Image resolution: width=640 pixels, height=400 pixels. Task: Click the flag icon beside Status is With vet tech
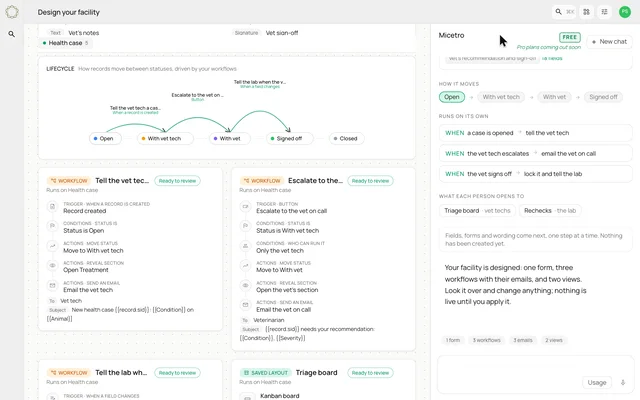pyautogui.click(x=245, y=226)
